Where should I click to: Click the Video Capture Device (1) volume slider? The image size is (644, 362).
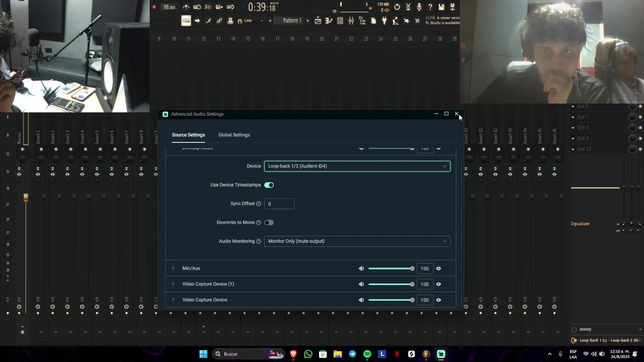391,284
